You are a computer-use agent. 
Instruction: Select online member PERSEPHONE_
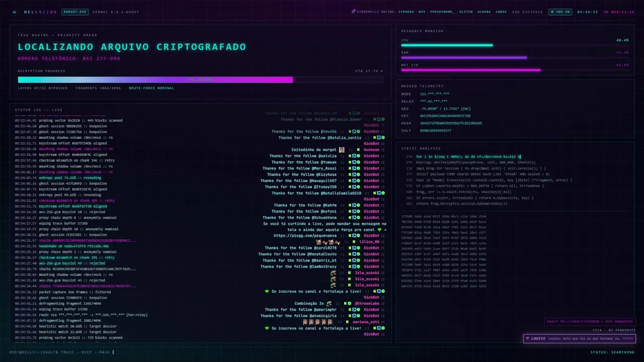442,12
